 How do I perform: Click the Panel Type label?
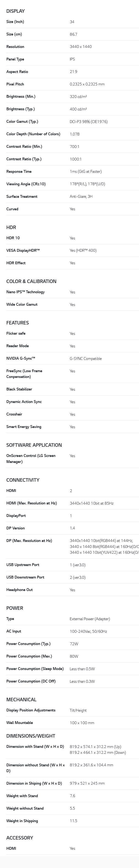point(15,59)
